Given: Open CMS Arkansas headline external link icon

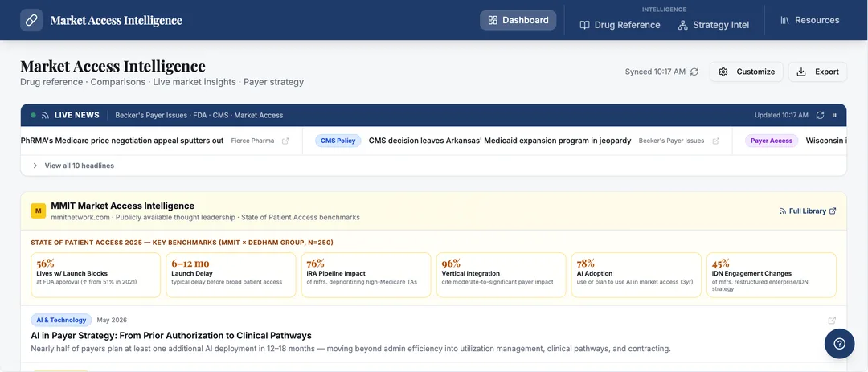Looking at the screenshot, I should point(716,141).
